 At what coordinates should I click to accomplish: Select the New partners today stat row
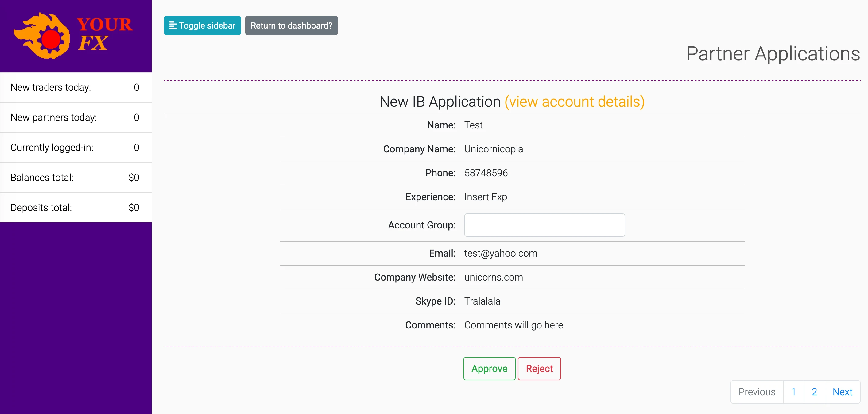[x=76, y=117]
